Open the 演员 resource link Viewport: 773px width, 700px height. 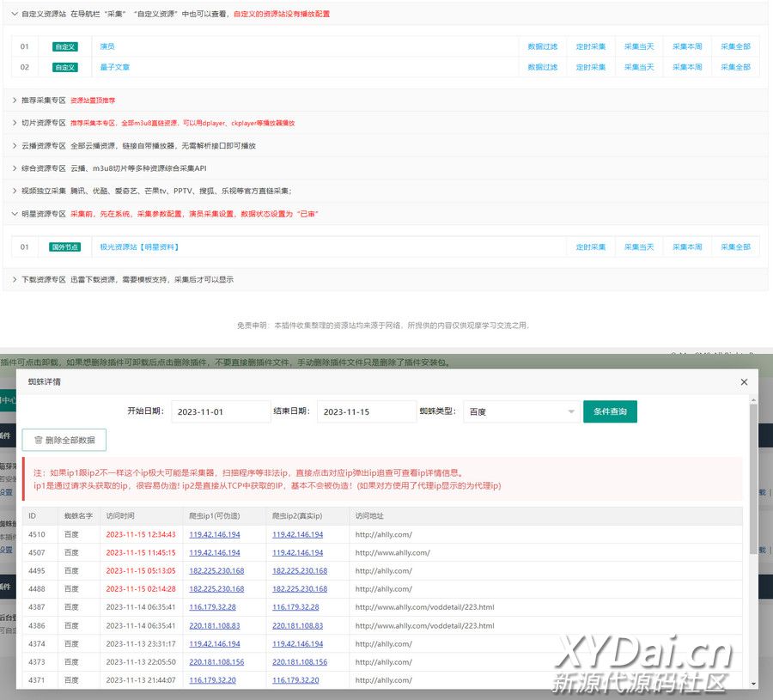(107, 46)
